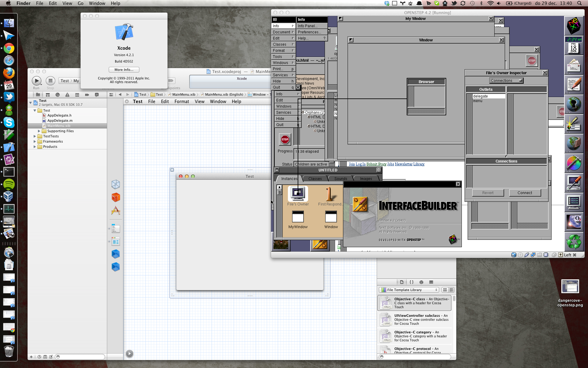Open the File Template Library dropdown

tap(409, 290)
